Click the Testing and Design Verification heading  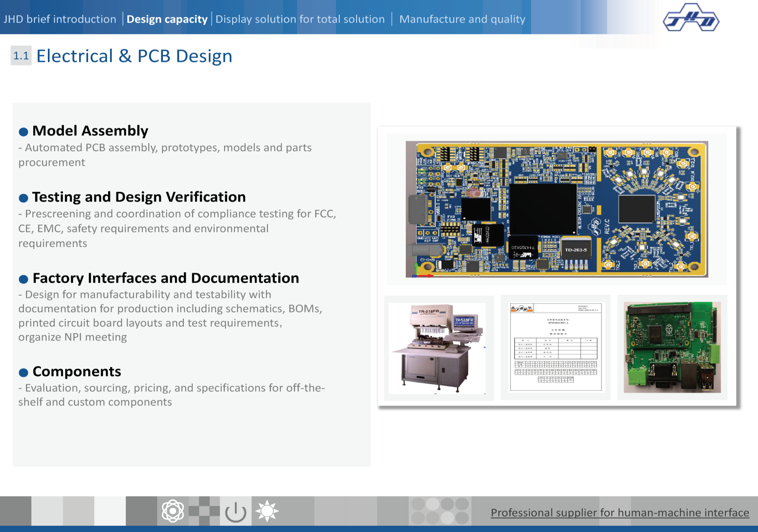click(x=139, y=197)
